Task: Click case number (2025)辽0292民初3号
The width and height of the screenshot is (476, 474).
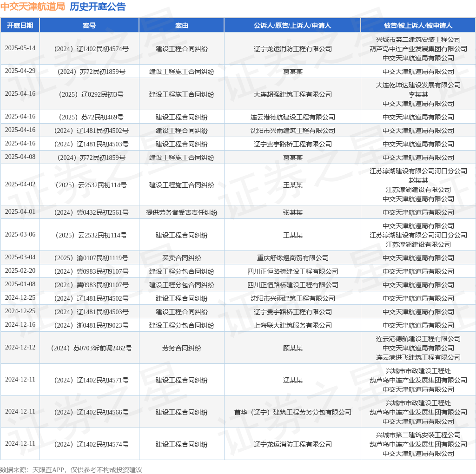Action: click(91, 94)
